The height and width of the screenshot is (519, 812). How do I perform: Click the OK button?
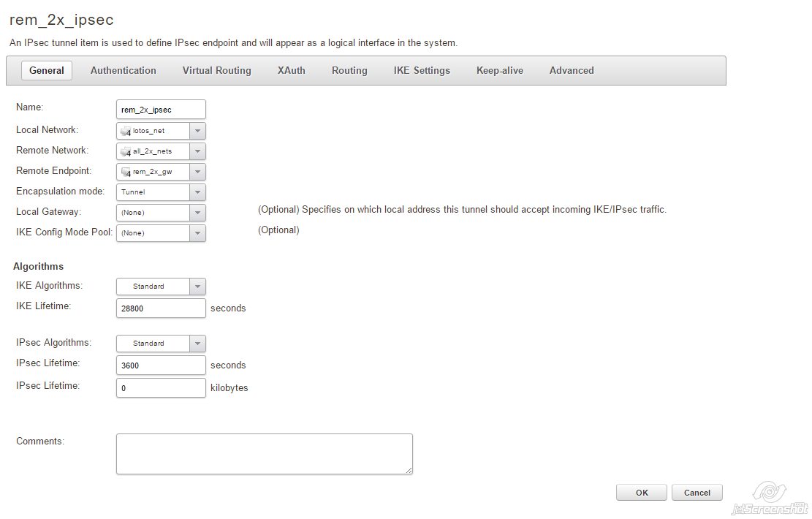click(642, 493)
